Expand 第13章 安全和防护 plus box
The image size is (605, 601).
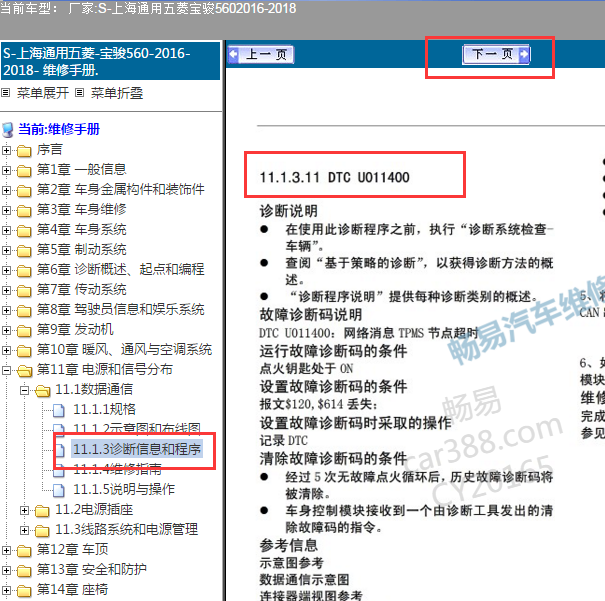coord(6,571)
